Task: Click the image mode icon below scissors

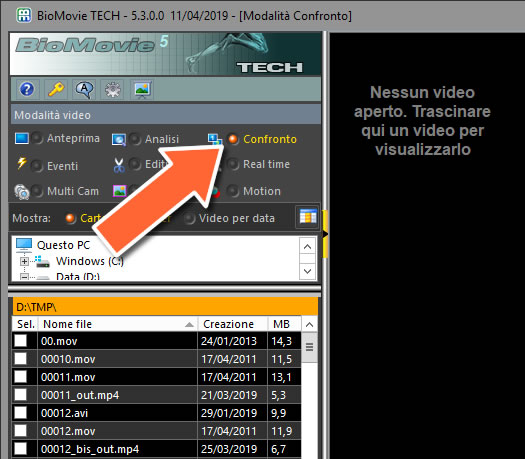Action: pyautogui.click(x=119, y=191)
